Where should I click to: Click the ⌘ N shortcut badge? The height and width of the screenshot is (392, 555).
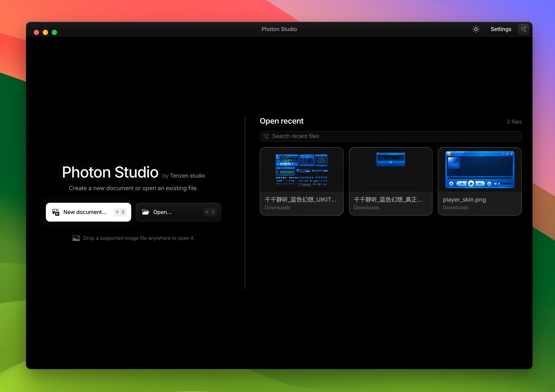pos(120,212)
